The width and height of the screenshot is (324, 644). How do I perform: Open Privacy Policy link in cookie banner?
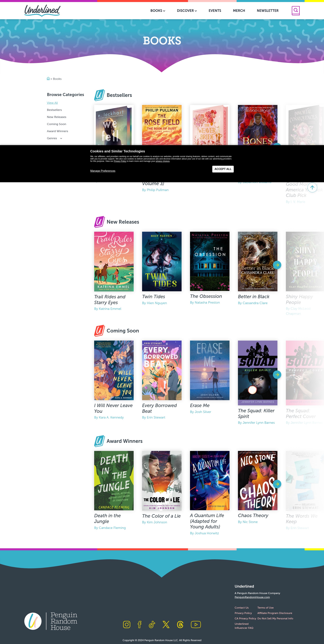(120, 161)
